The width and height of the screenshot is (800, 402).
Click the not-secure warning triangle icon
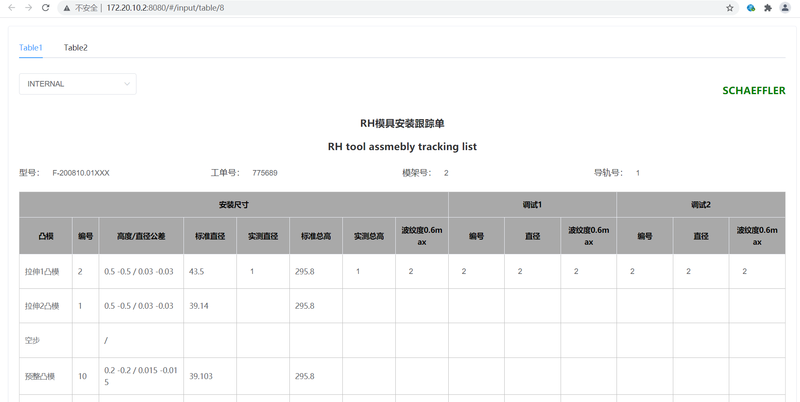66,8
